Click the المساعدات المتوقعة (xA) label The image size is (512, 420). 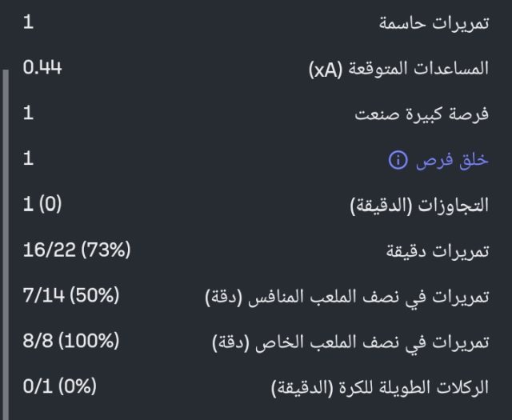[398, 69]
